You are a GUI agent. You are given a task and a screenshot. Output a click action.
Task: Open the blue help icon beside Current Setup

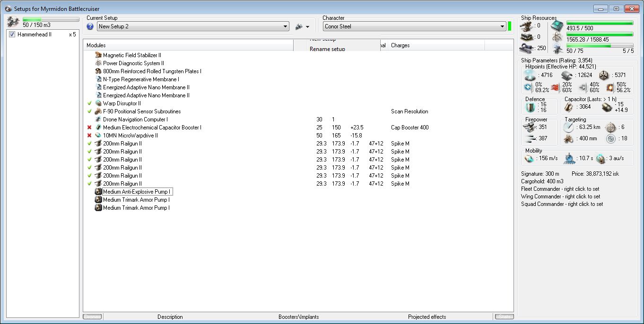point(90,26)
